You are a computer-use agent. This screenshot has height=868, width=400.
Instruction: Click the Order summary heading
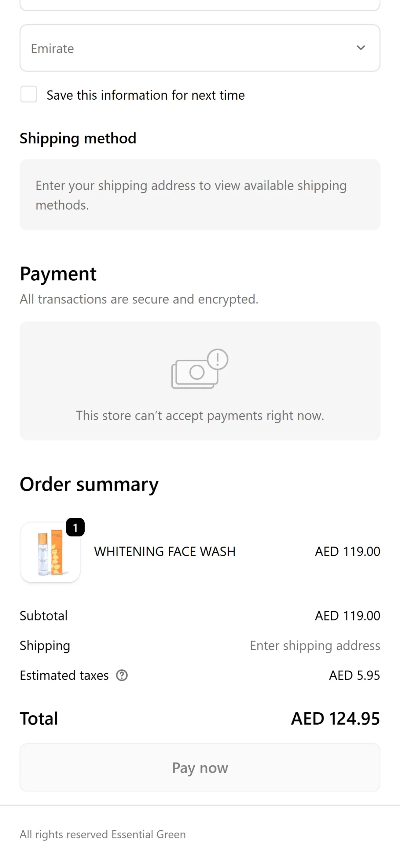pos(89,484)
